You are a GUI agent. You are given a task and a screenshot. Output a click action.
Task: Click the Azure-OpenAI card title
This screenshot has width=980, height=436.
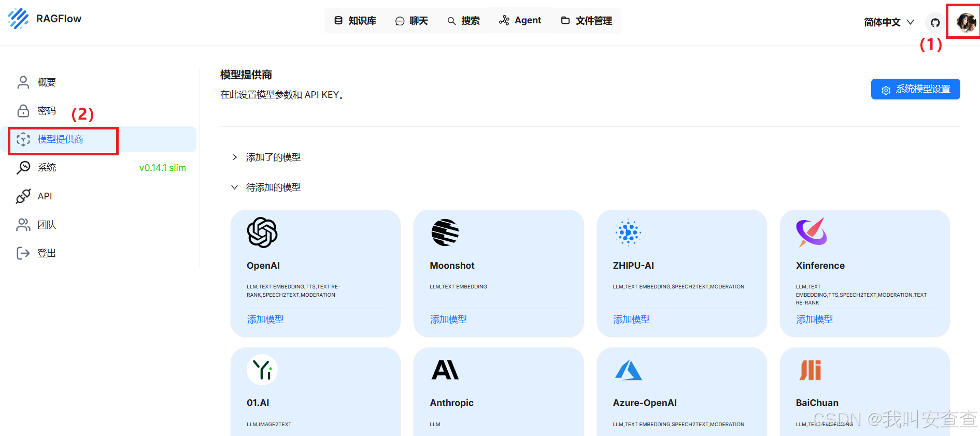point(645,403)
